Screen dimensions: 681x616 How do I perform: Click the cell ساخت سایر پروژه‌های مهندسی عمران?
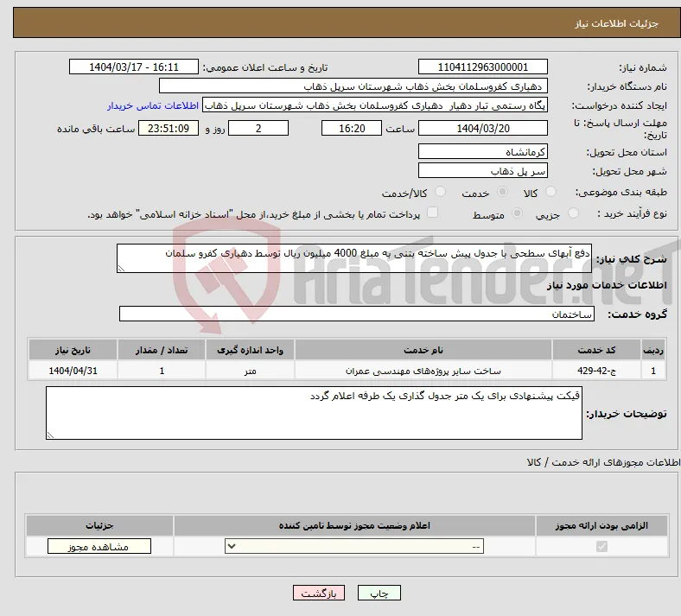[423, 371]
